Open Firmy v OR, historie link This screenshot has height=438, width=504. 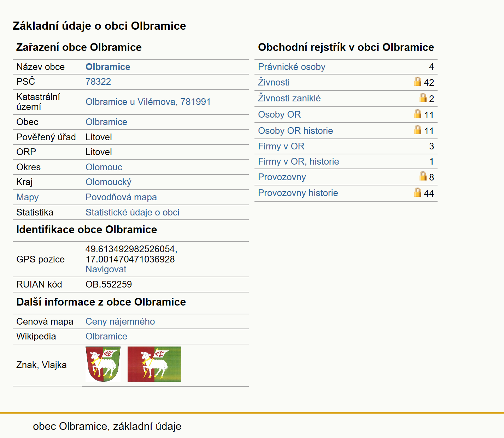coord(299,161)
